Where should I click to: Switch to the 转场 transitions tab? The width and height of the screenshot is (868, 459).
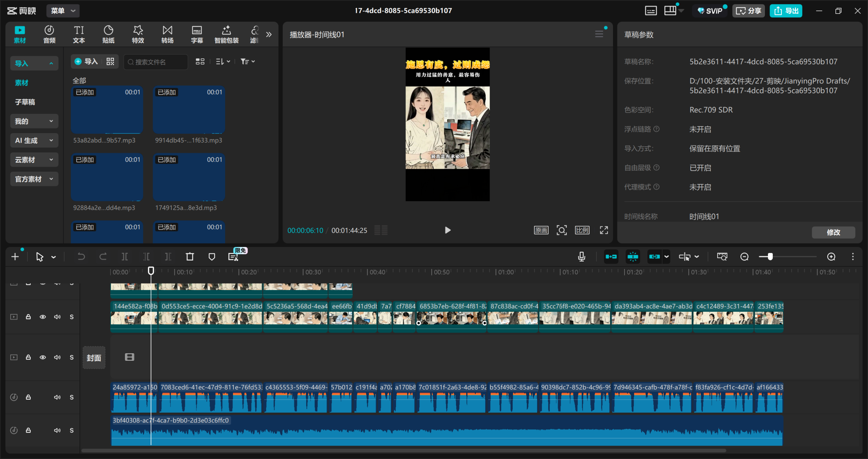[167, 34]
